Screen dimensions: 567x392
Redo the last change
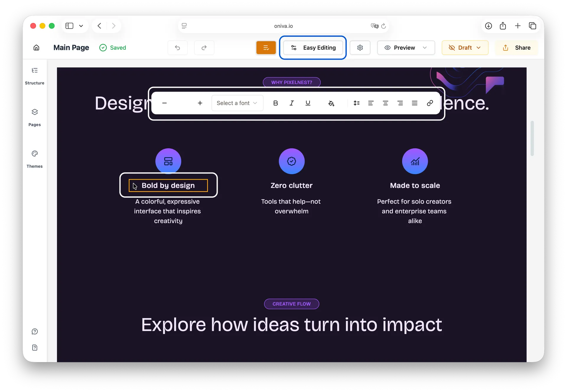pyautogui.click(x=204, y=48)
